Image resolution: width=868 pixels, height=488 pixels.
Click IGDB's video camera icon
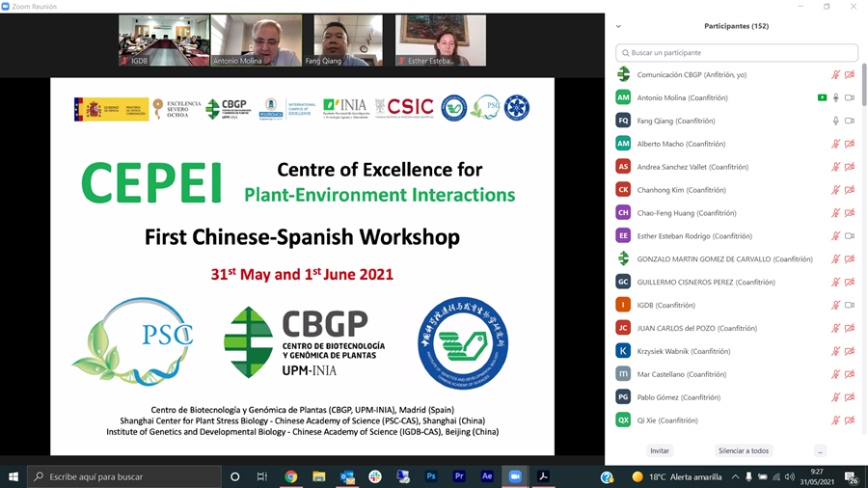click(850, 305)
